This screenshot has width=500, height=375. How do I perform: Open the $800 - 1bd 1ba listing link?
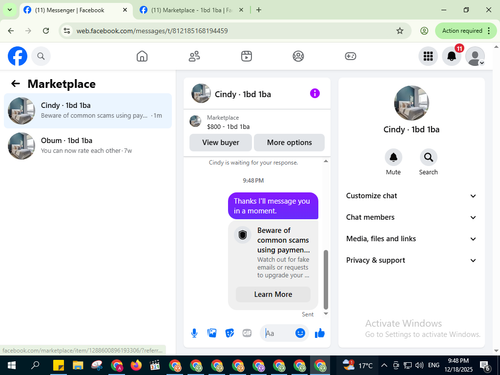228,127
